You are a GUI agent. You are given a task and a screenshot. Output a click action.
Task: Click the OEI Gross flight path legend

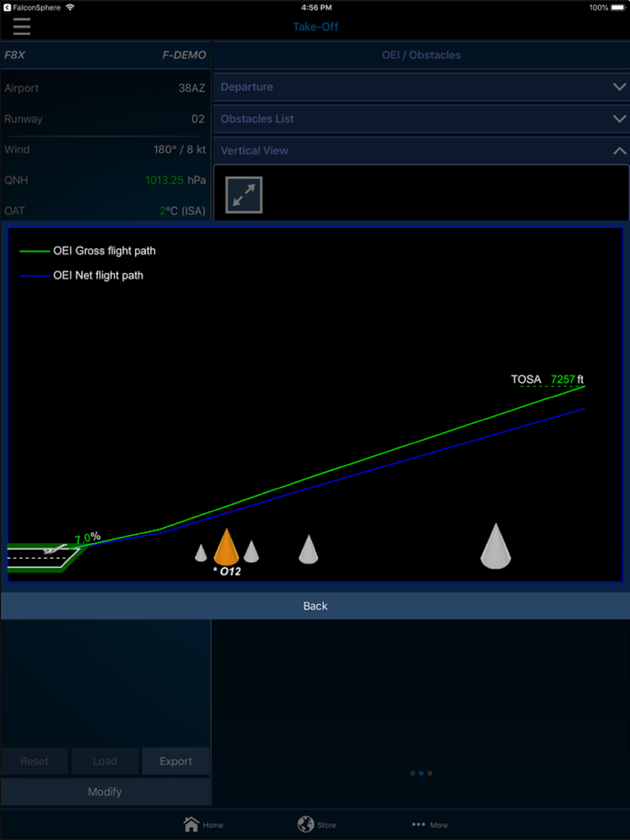pos(88,251)
